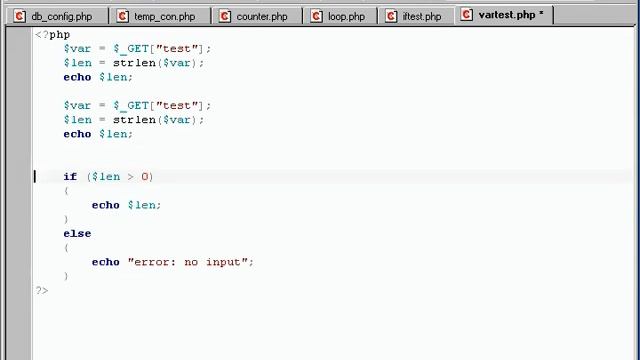Select the loop.php tab

coord(340,16)
